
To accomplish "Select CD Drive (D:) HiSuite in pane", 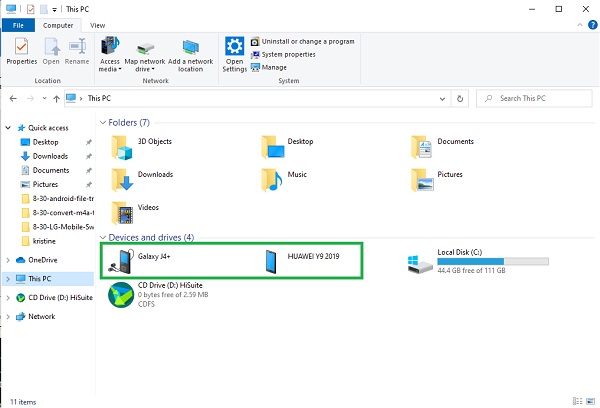I will (x=158, y=294).
